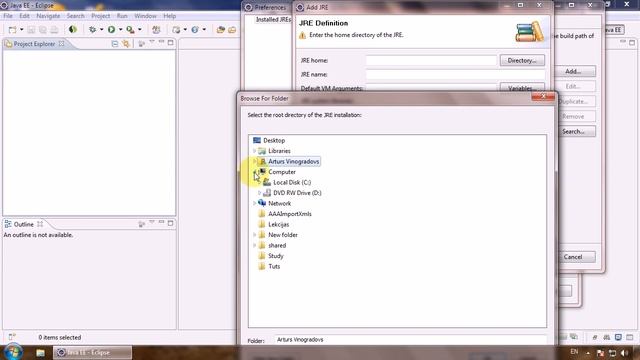Image resolution: width=640 pixels, height=360 pixels.
Task: Minimize the Project Explorer view
Action: coord(161,42)
